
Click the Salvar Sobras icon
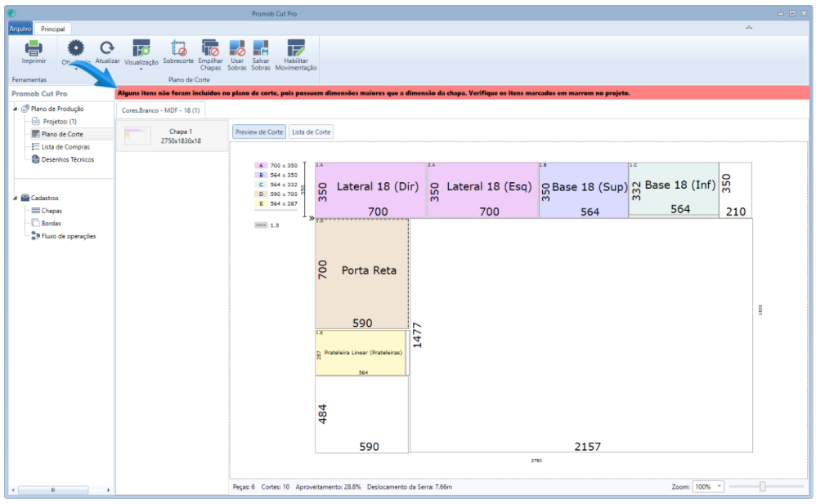tap(261, 48)
